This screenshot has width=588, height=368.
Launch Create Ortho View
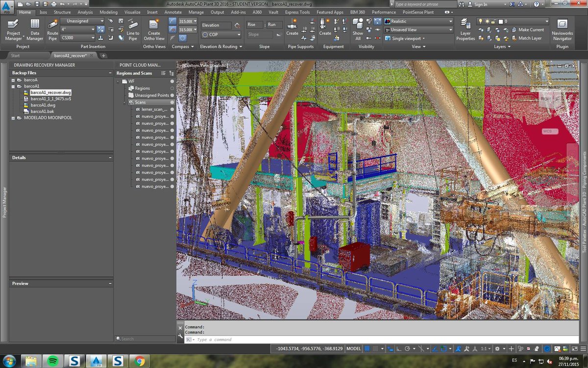pyautogui.click(x=154, y=30)
